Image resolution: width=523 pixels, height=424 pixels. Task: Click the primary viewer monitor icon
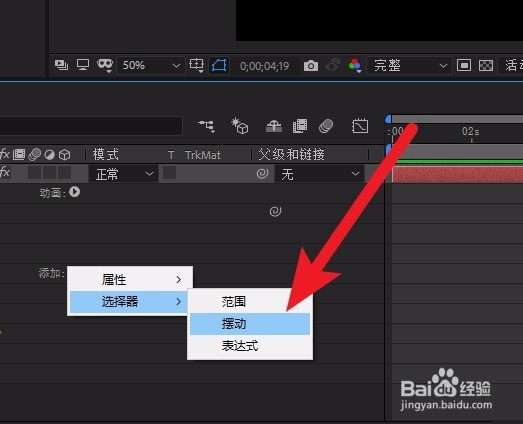(83, 64)
